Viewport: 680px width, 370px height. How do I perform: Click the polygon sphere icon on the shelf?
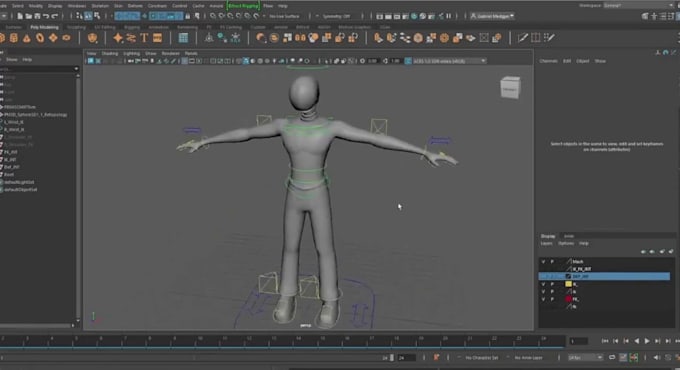point(1,38)
